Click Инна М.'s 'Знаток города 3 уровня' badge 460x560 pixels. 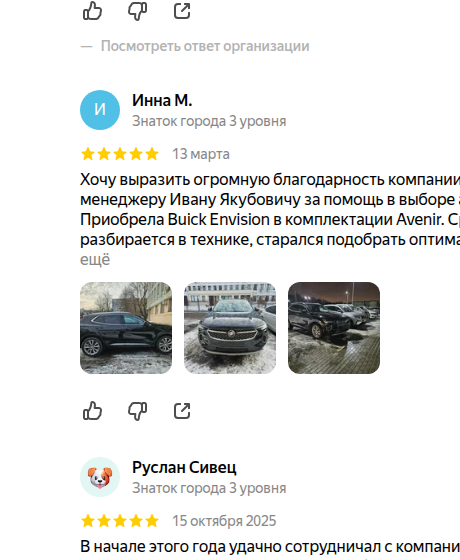[209, 121]
